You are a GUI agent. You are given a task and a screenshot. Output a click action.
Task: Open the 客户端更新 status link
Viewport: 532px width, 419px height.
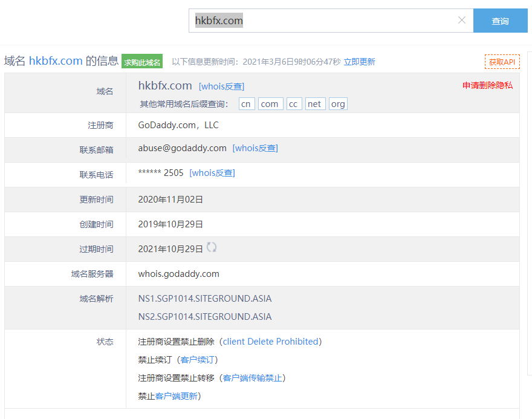pos(176,396)
